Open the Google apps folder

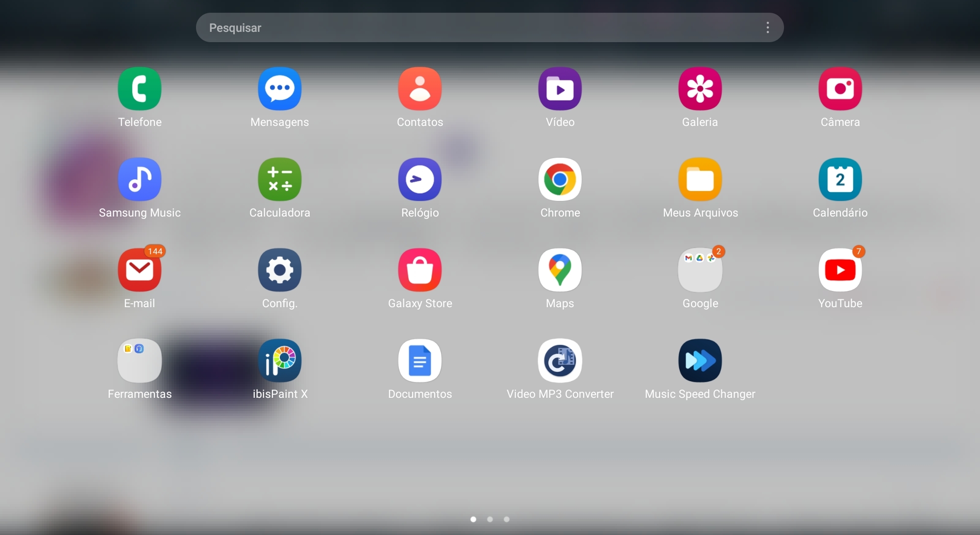tap(700, 270)
